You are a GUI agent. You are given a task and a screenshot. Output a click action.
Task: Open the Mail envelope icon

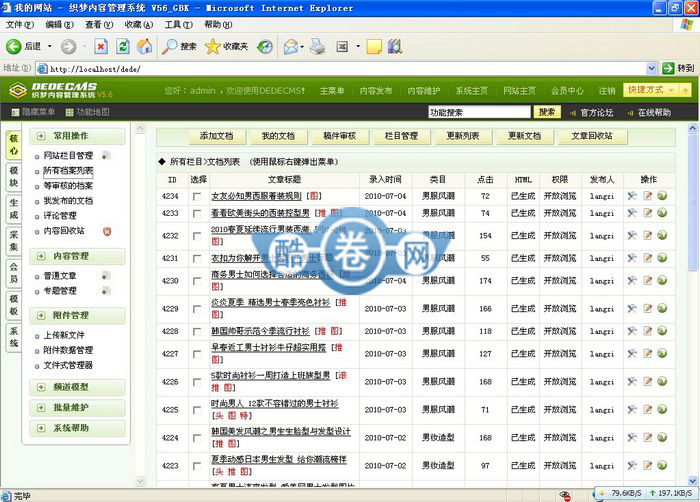pos(291,46)
